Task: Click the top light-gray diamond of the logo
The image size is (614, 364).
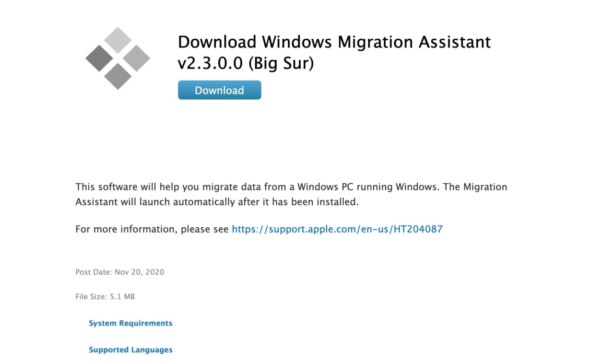Action: tap(117, 40)
